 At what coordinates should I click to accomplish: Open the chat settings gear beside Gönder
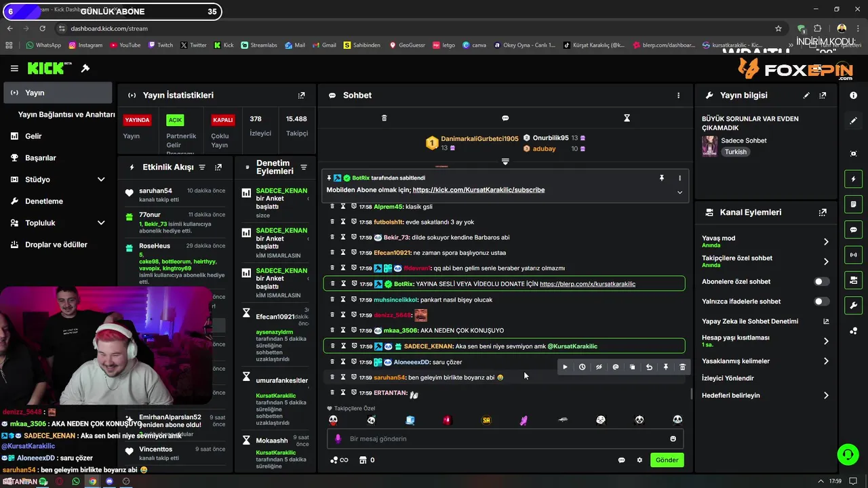(x=639, y=460)
